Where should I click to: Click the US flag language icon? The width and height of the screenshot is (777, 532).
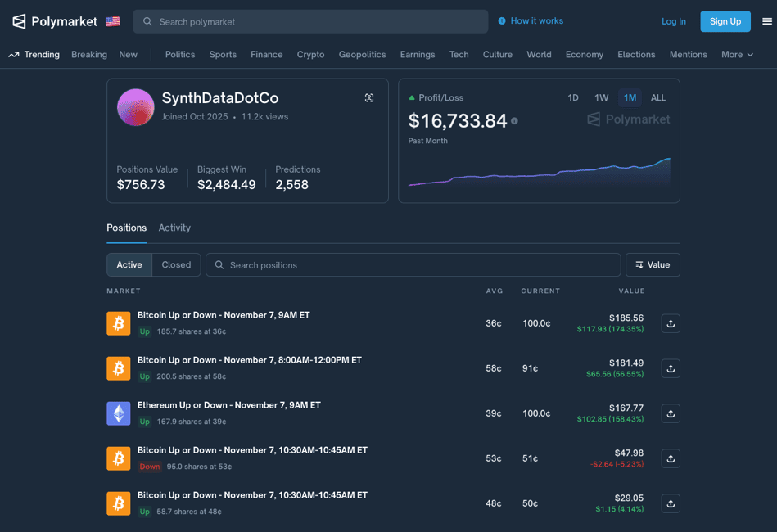pyautogui.click(x=113, y=21)
